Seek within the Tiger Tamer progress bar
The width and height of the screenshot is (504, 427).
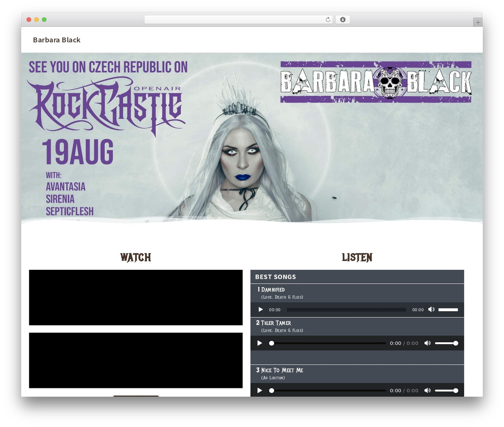tap(328, 343)
